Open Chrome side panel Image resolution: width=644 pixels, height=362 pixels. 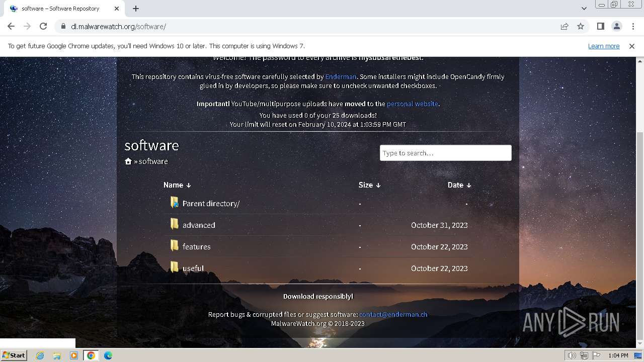coord(601,26)
